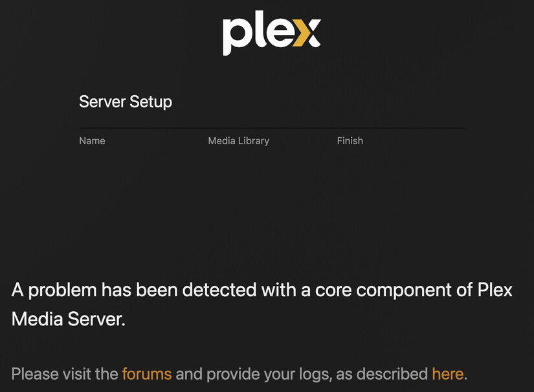Click the word 'Setup' in heading

click(151, 102)
